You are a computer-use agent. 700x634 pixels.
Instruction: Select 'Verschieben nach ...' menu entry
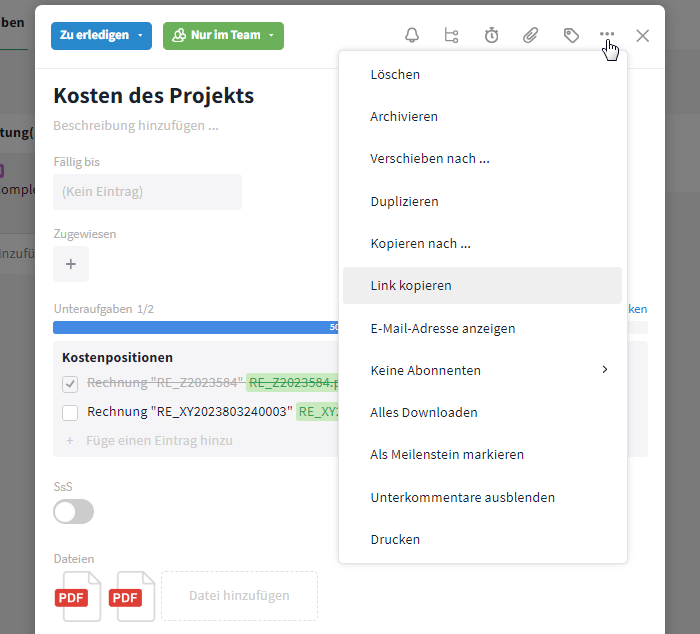[483, 158]
